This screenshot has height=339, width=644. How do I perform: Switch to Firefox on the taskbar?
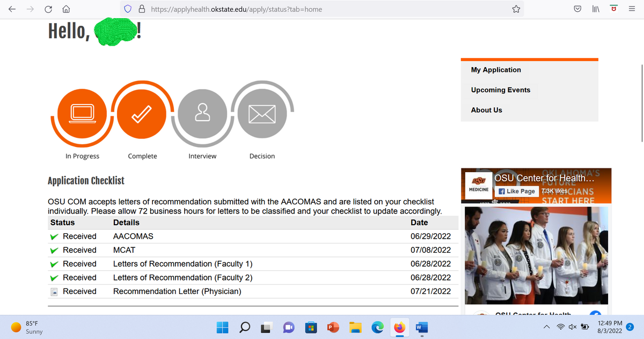[399, 327]
